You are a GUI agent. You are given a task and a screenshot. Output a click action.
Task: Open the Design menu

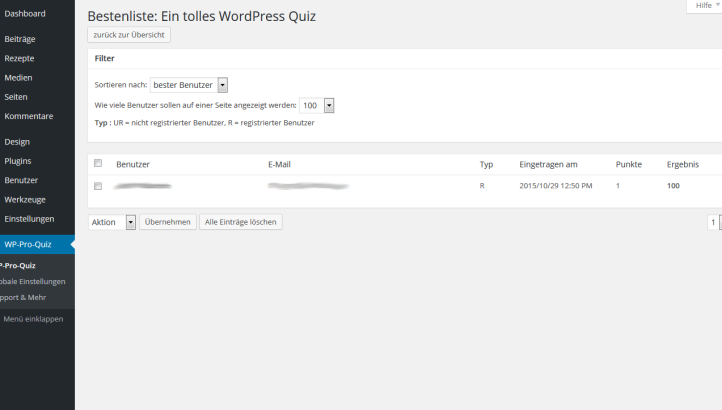17,142
